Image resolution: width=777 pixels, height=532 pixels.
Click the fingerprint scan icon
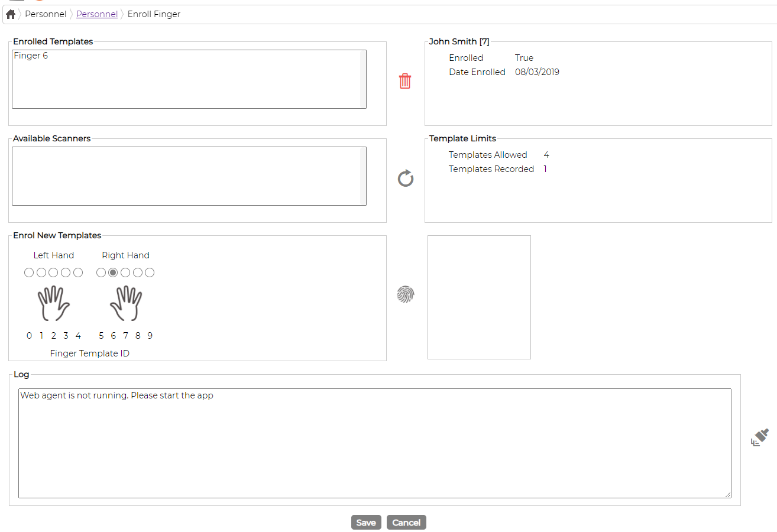coord(405,294)
